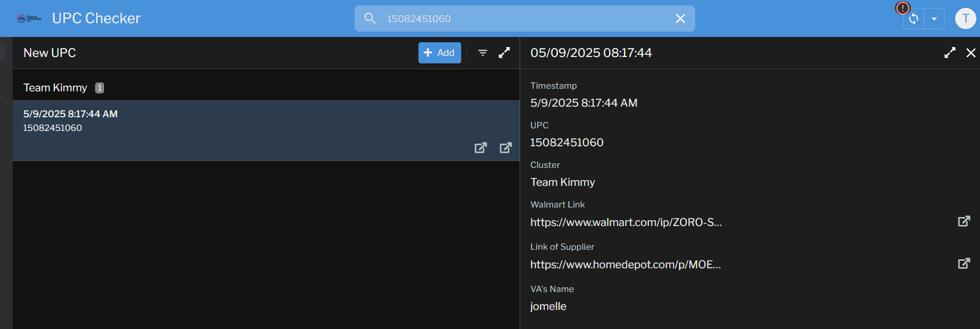This screenshot has width=980, height=329.
Task: Click the VA's Name value jomelle
Action: [548, 306]
